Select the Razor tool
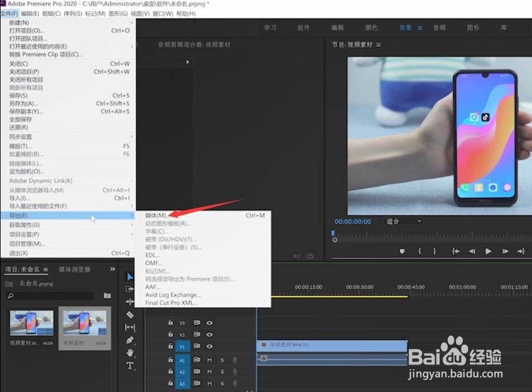The height and width of the screenshot is (392, 532). (x=130, y=315)
